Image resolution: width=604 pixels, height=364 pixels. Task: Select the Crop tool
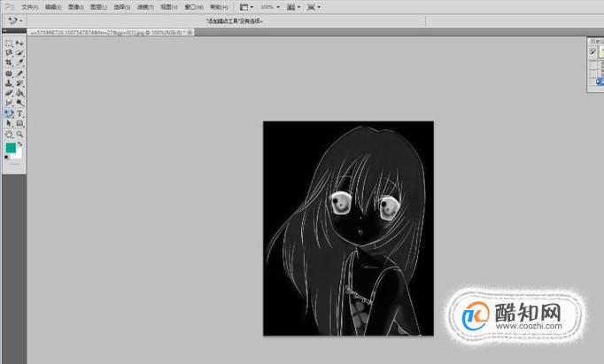pos(9,62)
